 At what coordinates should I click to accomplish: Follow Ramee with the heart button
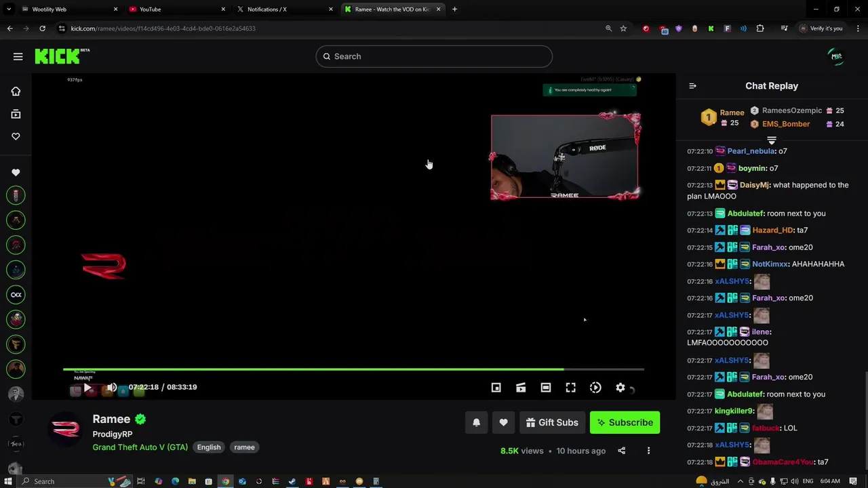(x=503, y=422)
